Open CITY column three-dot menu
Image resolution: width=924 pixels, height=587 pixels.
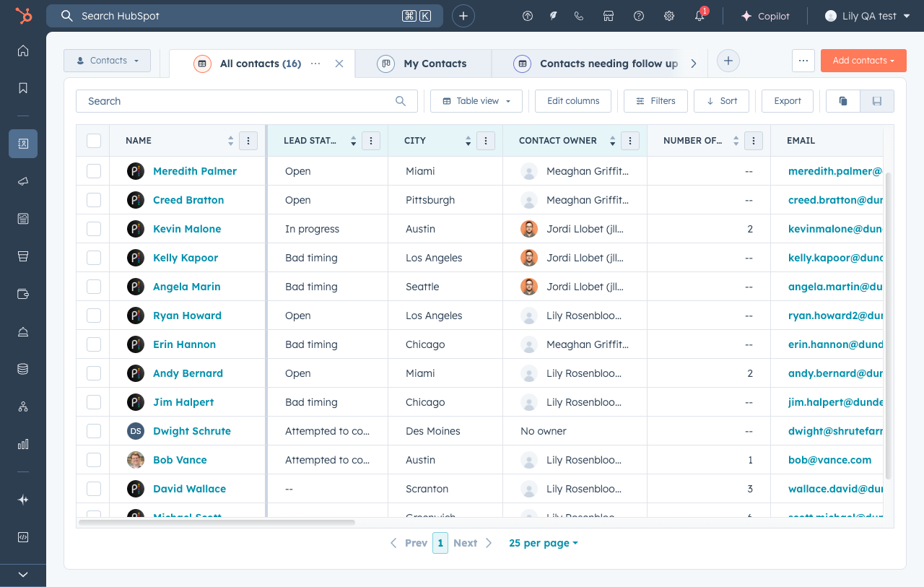click(486, 141)
